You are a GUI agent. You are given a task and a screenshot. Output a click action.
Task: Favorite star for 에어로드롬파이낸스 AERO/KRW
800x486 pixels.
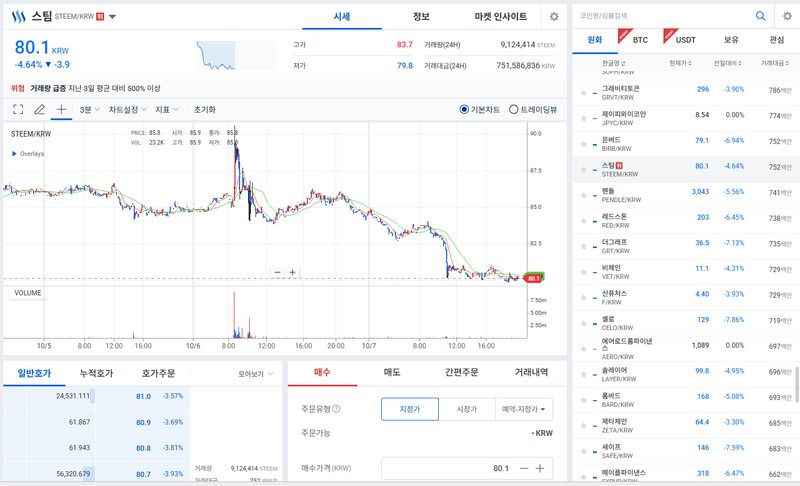pos(583,349)
